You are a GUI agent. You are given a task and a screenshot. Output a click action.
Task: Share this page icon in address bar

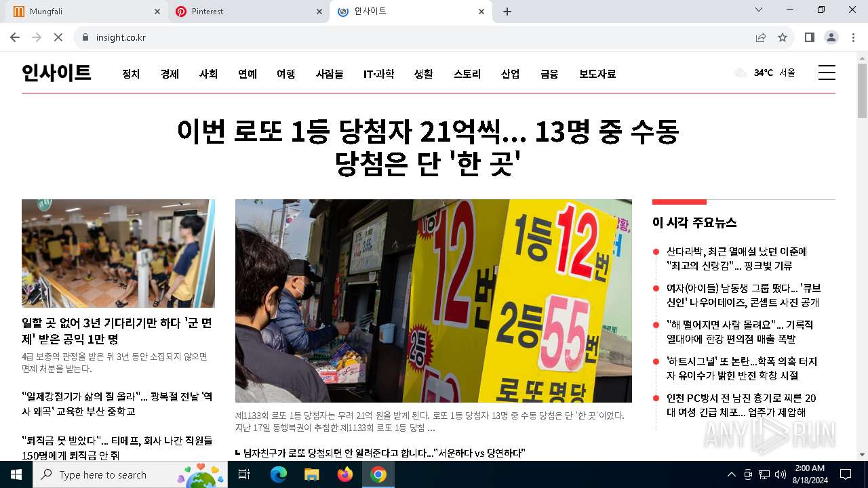[x=761, y=37]
